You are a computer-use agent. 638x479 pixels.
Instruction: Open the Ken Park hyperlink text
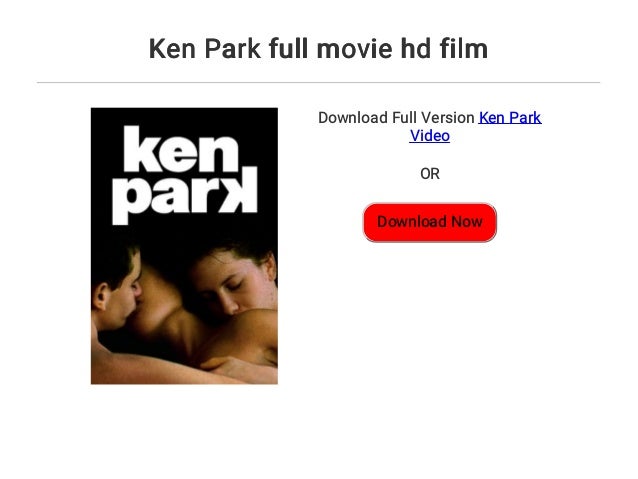click(510, 118)
